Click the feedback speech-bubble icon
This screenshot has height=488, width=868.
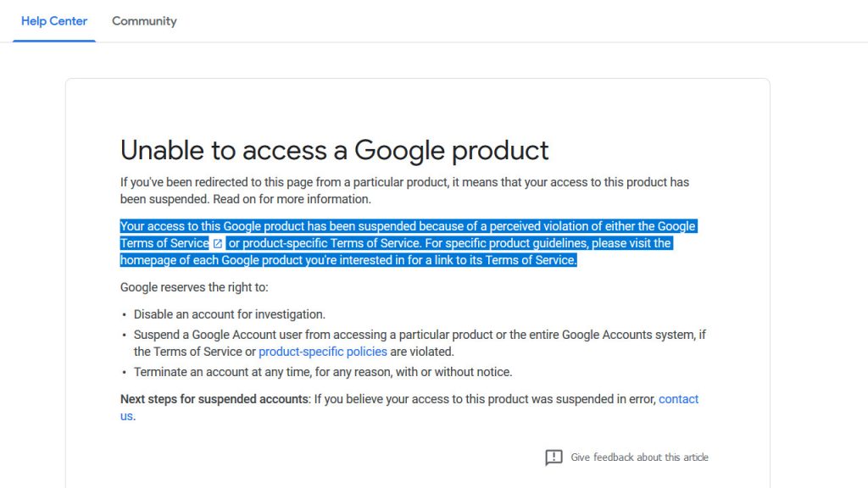click(554, 457)
